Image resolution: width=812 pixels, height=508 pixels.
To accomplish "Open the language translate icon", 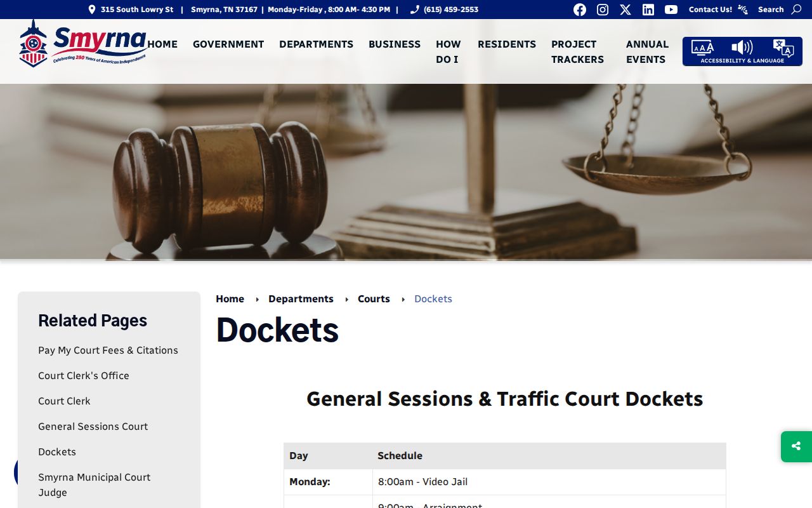I will tap(783, 48).
